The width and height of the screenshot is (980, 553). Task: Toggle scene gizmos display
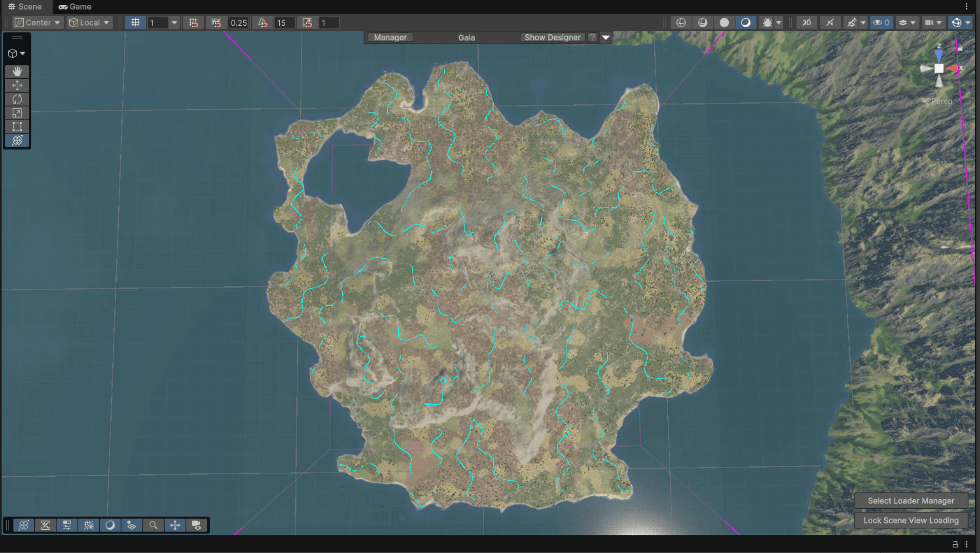click(956, 22)
